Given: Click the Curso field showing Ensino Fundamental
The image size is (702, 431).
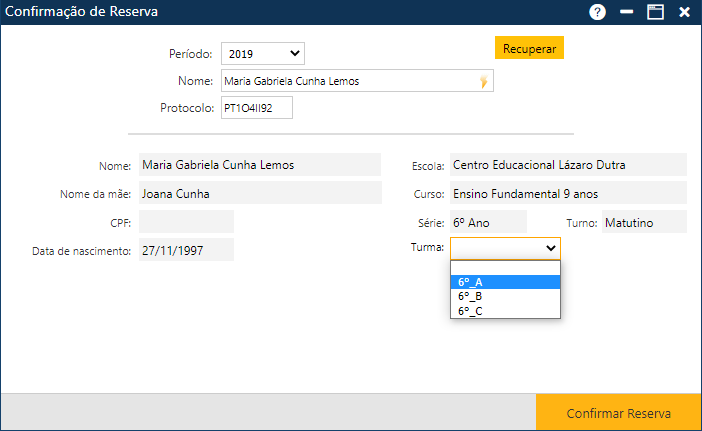Looking at the screenshot, I should (x=567, y=193).
